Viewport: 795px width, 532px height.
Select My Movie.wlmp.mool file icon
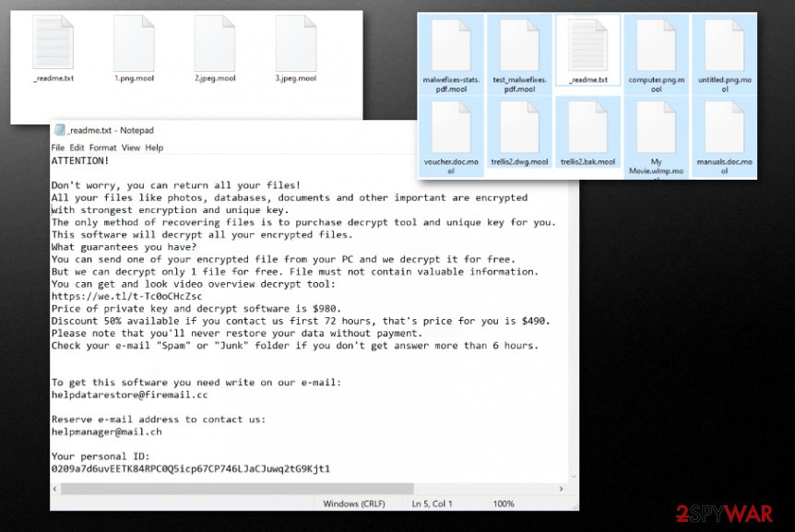pos(656,137)
